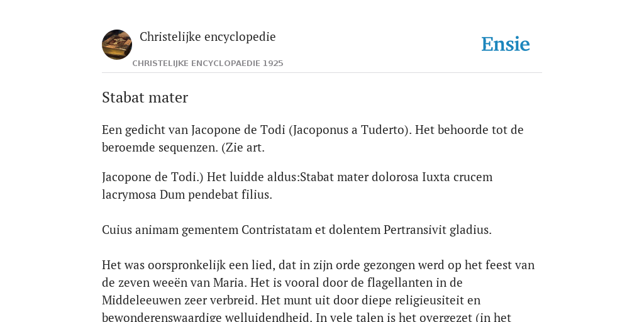Click the verse Cuius animam gementem
Viewport: 644px width, 322px height.
[x=297, y=230]
